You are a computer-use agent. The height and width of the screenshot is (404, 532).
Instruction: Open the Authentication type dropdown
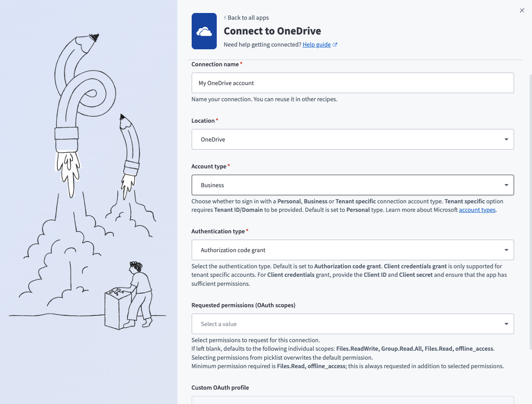352,250
